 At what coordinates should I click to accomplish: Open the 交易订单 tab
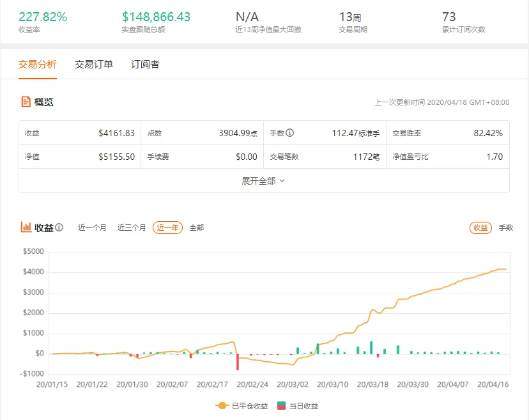coord(94,64)
